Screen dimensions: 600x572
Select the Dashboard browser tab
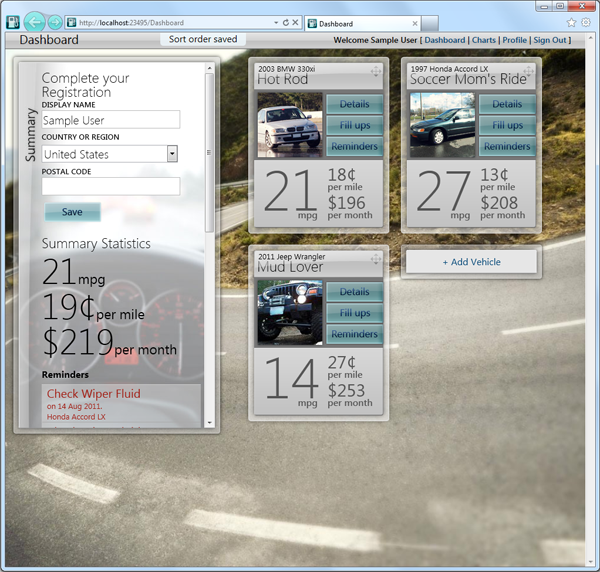click(x=363, y=24)
